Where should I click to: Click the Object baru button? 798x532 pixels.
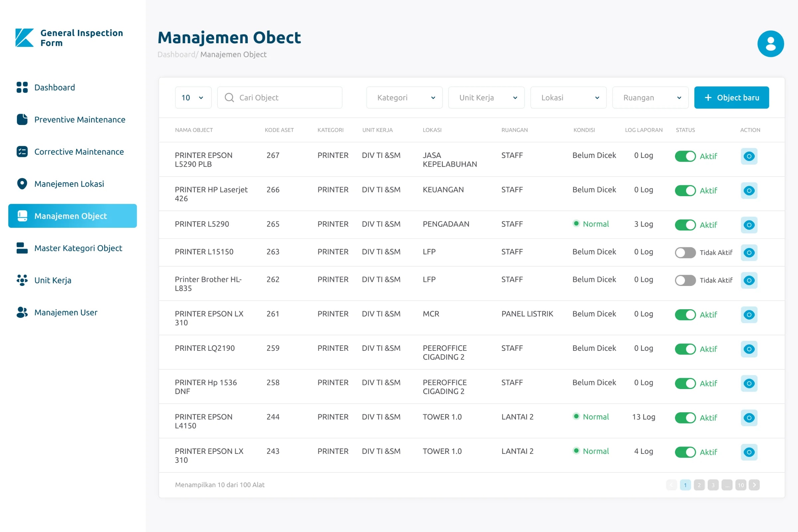[731, 98]
